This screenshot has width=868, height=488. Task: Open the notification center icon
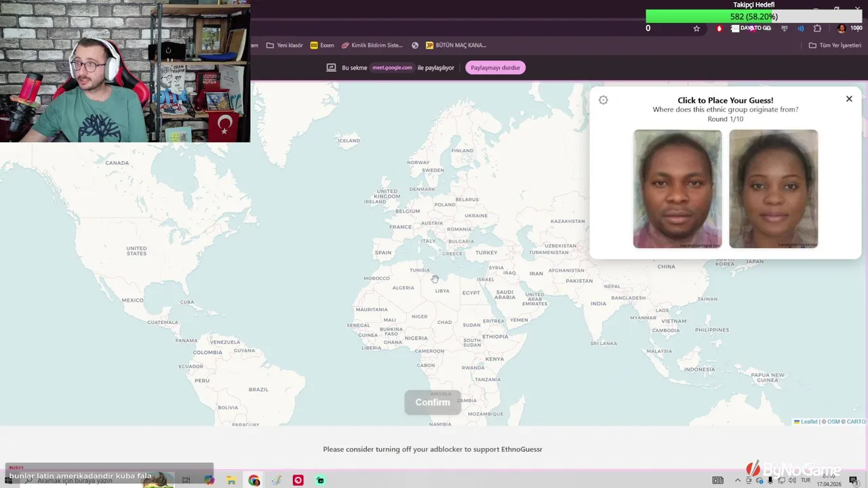[853, 481]
